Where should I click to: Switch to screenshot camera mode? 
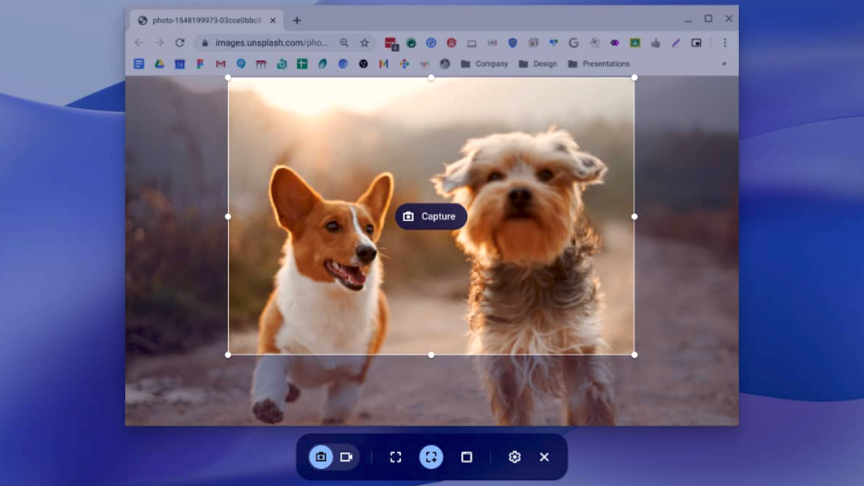[321, 457]
